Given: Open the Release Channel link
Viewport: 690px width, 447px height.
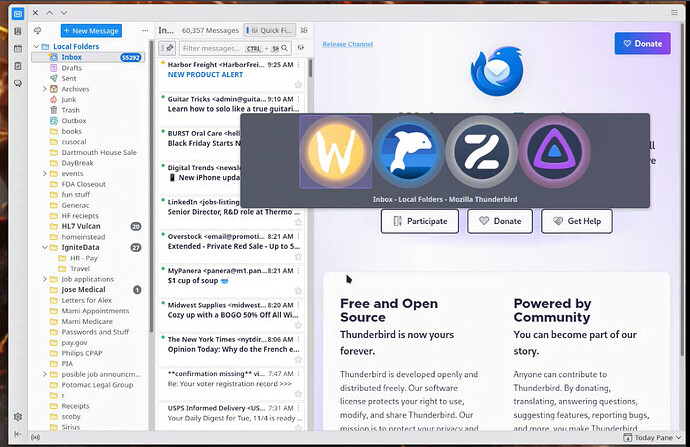Looking at the screenshot, I should (347, 44).
